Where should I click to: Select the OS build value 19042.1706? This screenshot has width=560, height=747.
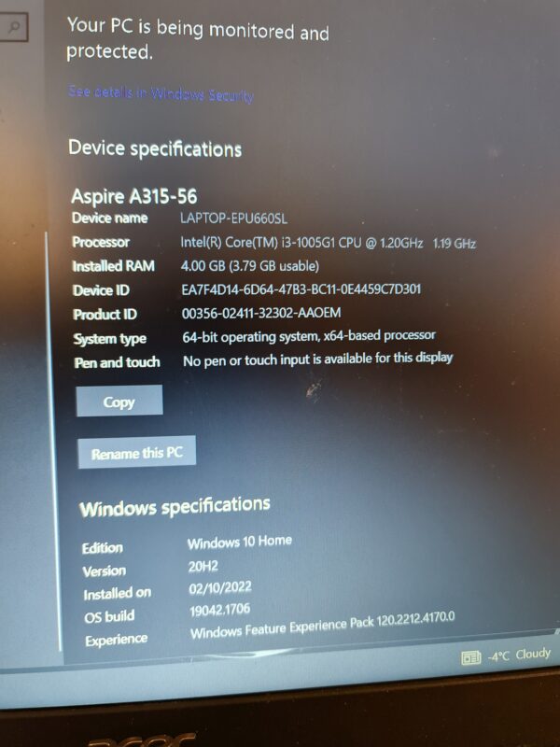pos(219,610)
